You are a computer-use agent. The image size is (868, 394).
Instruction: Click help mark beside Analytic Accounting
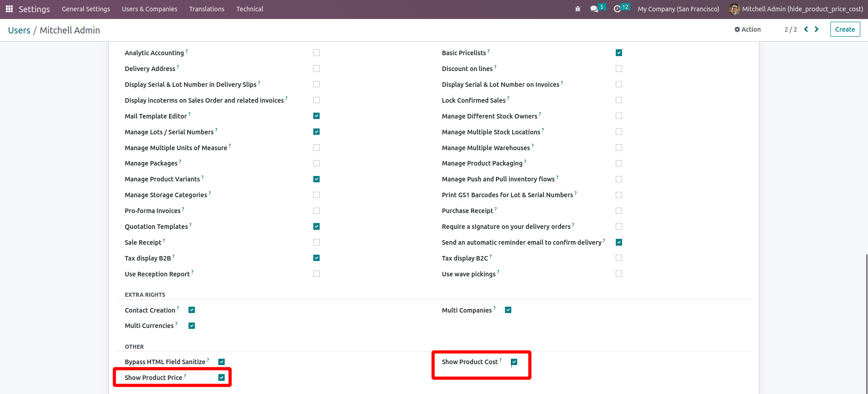(x=187, y=51)
